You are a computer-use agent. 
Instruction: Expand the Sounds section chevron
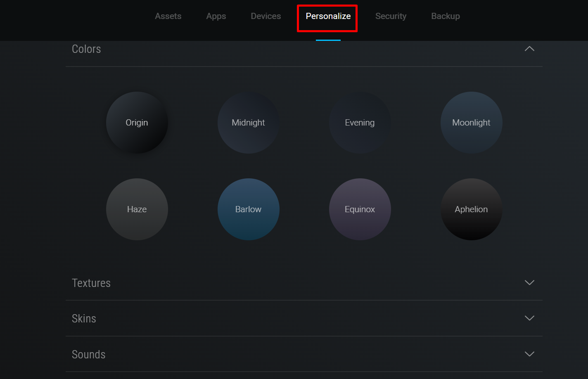[529, 354]
